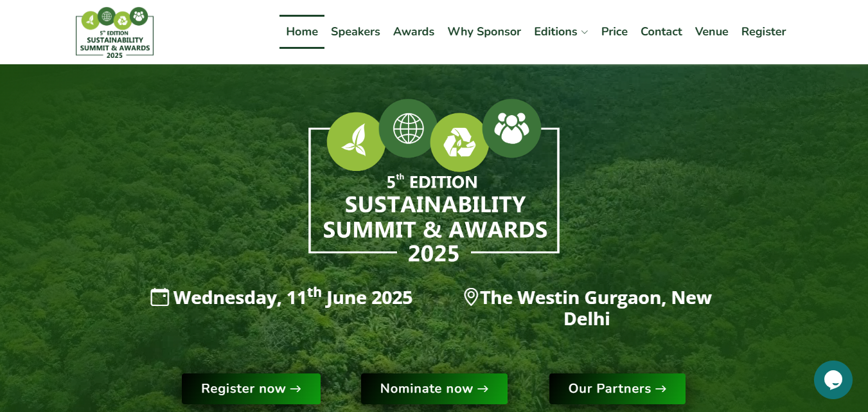Go to the Speakers page
This screenshot has width=868, height=412.
pyautogui.click(x=355, y=31)
